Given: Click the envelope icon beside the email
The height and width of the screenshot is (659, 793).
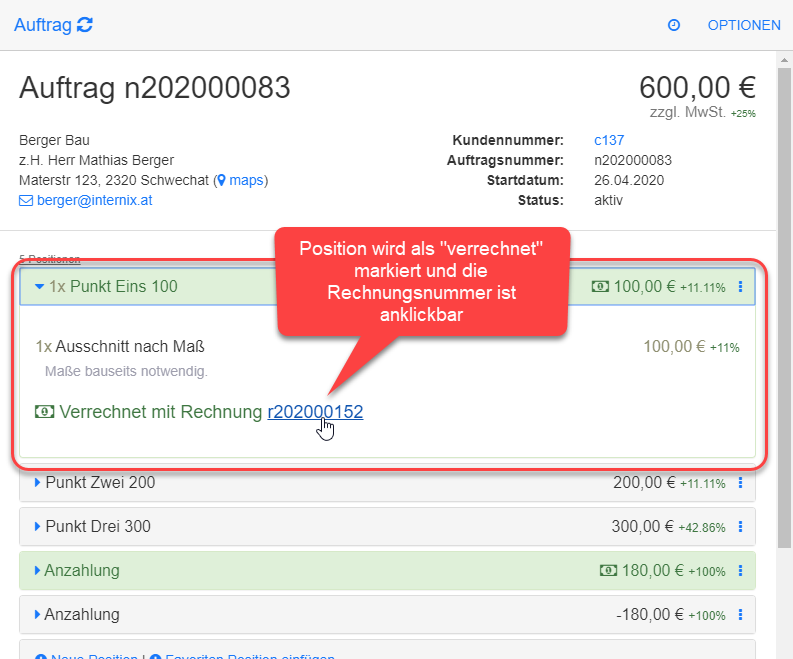Looking at the screenshot, I should click(26, 201).
